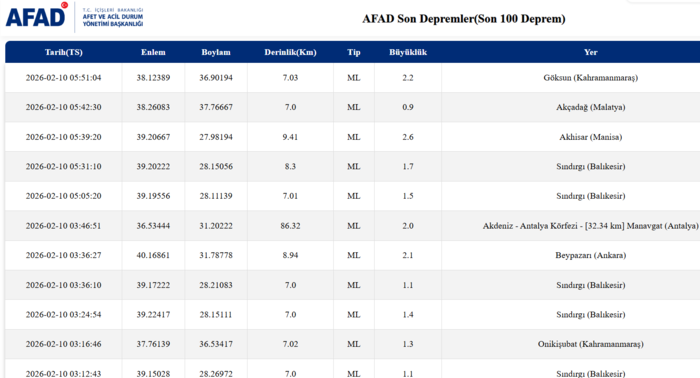Select the date 2026-02-10 05:05:20
Image resolution: width=700 pixels, height=378 pixels.
click(63, 196)
